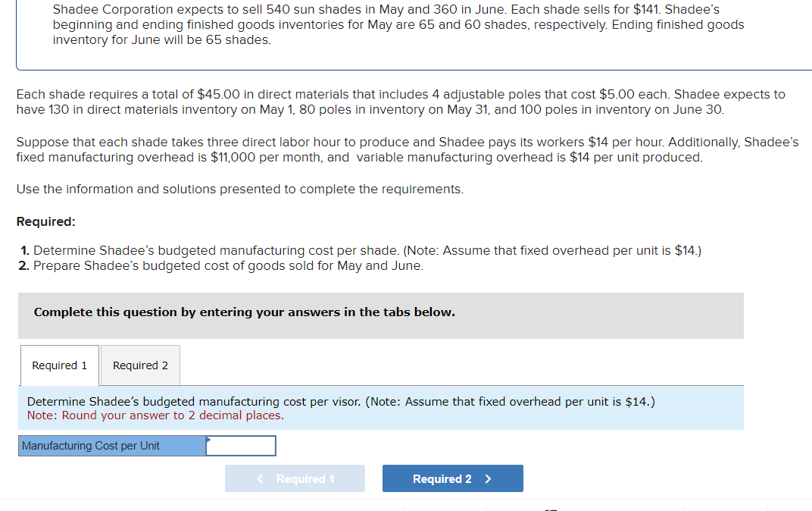Click requirement 1 about manufacturing cost per shade
812x511 pixels.
coord(361,250)
